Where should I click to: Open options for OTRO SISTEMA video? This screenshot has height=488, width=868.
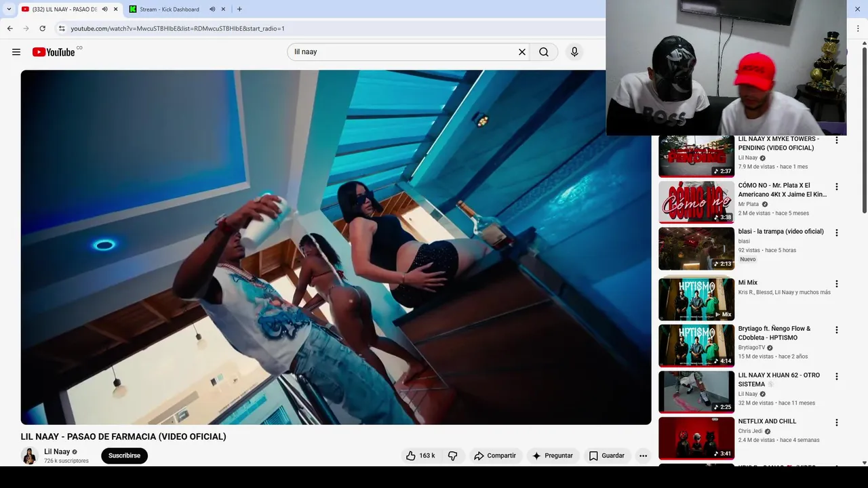(836, 376)
